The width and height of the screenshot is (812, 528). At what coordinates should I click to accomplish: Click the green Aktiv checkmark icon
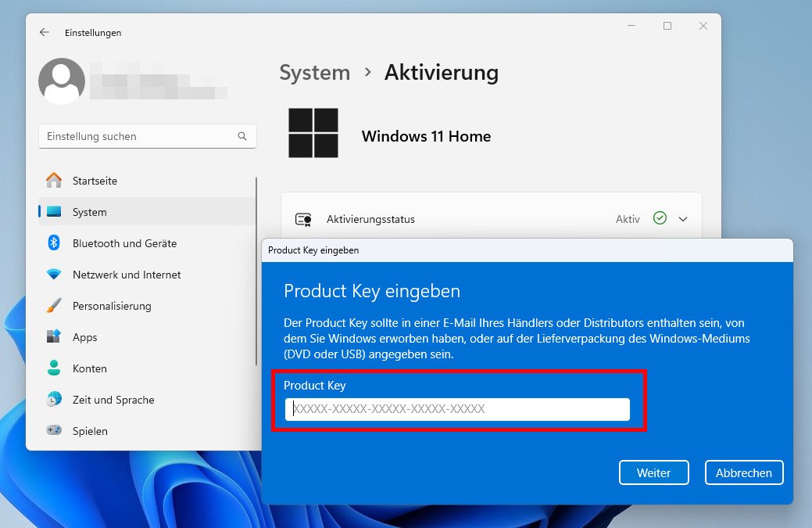pos(660,219)
